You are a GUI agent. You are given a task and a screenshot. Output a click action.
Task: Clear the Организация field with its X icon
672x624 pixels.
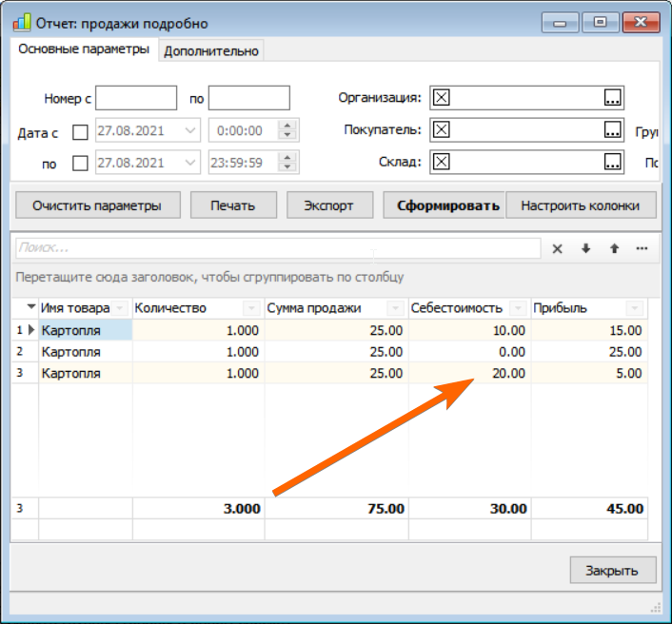click(x=441, y=98)
